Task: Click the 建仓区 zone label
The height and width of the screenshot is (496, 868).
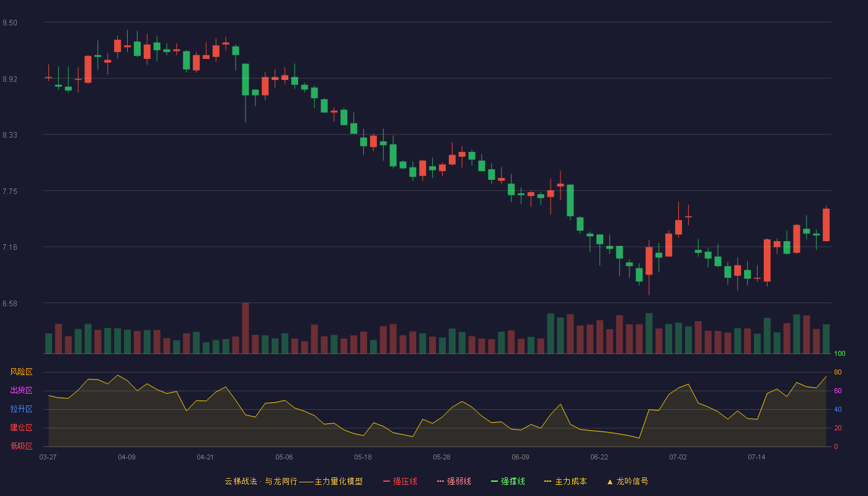Action: pyautogui.click(x=21, y=428)
